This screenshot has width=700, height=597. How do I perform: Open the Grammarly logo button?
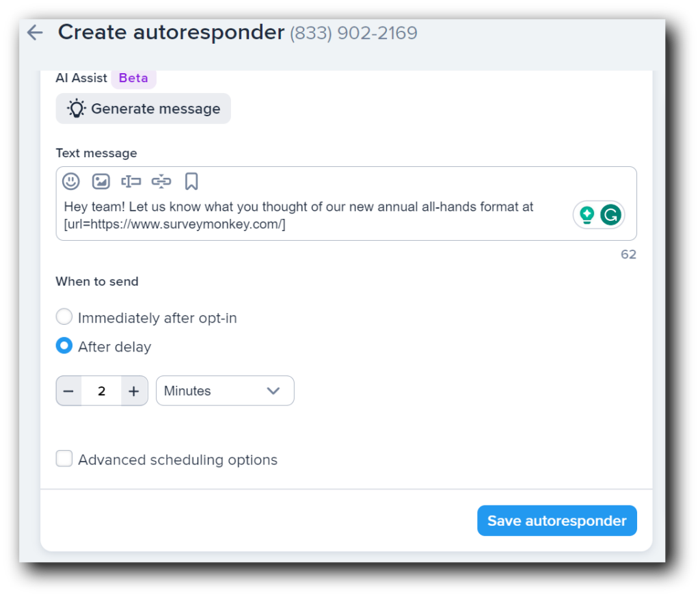click(612, 214)
